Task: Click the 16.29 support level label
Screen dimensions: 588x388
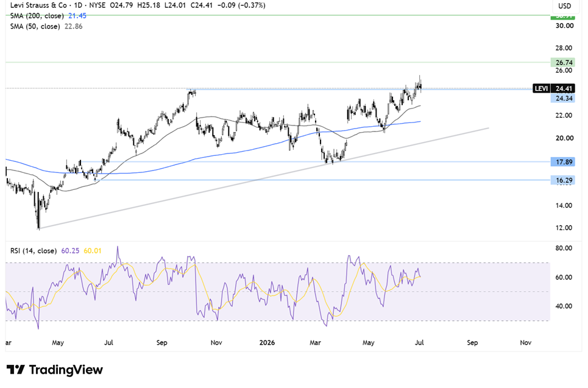Action: point(563,180)
